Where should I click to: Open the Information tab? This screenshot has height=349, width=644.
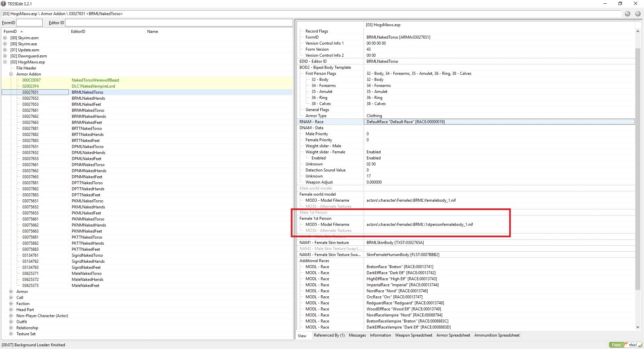[x=380, y=335]
